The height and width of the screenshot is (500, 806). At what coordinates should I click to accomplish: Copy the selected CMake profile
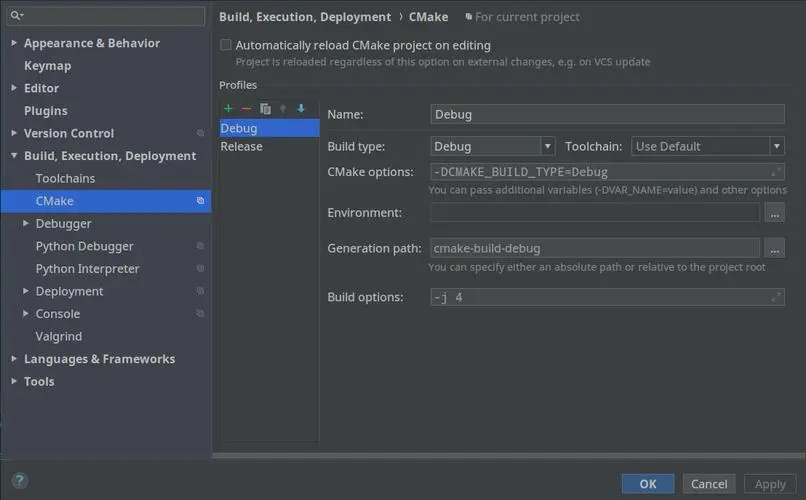265,108
